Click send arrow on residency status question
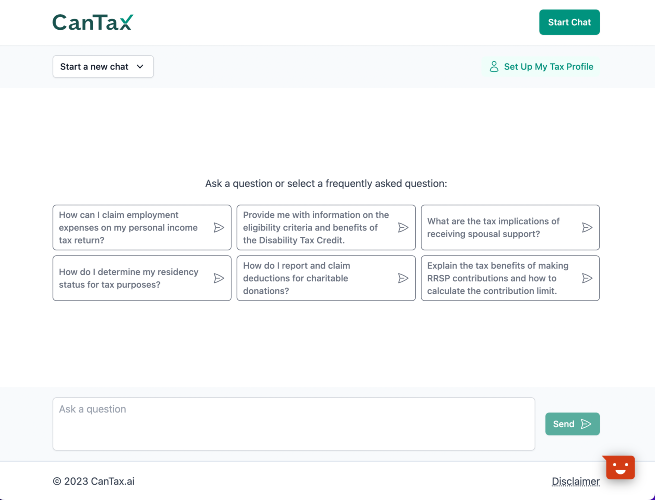 (x=219, y=278)
